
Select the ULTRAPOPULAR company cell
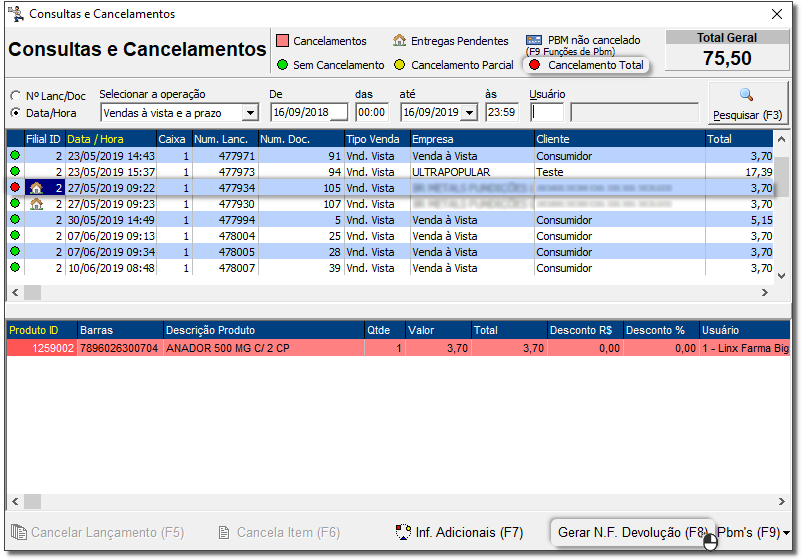472,172
